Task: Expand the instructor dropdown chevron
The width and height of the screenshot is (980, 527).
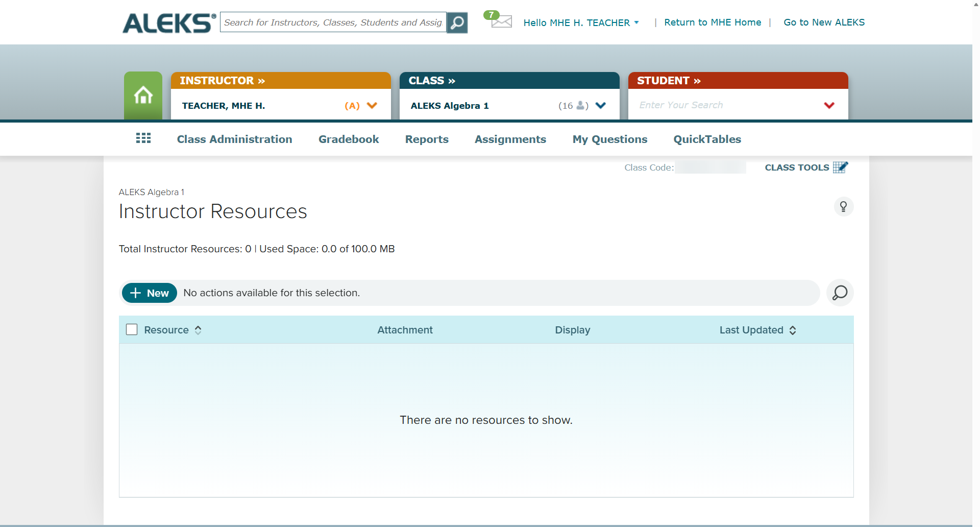Action: [372, 106]
